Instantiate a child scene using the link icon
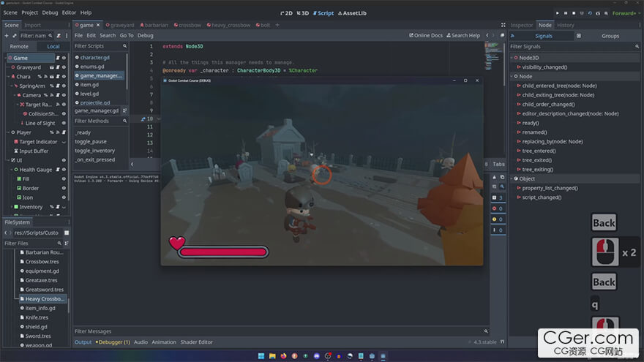 (x=15, y=36)
